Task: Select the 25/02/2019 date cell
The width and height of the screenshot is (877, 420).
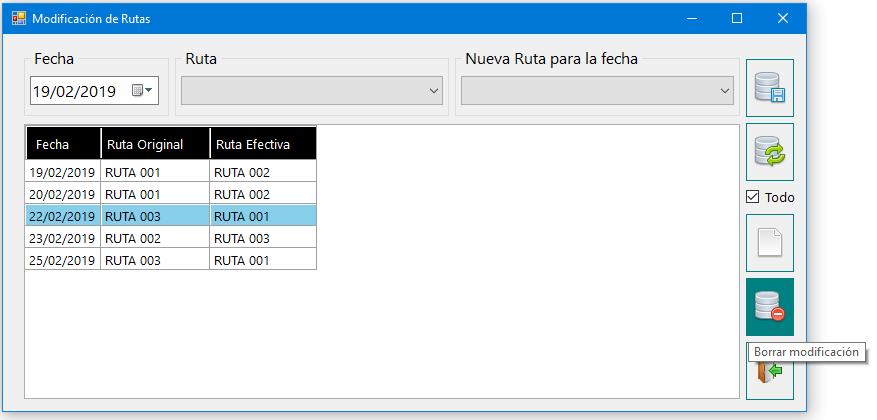Action: click(63, 260)
